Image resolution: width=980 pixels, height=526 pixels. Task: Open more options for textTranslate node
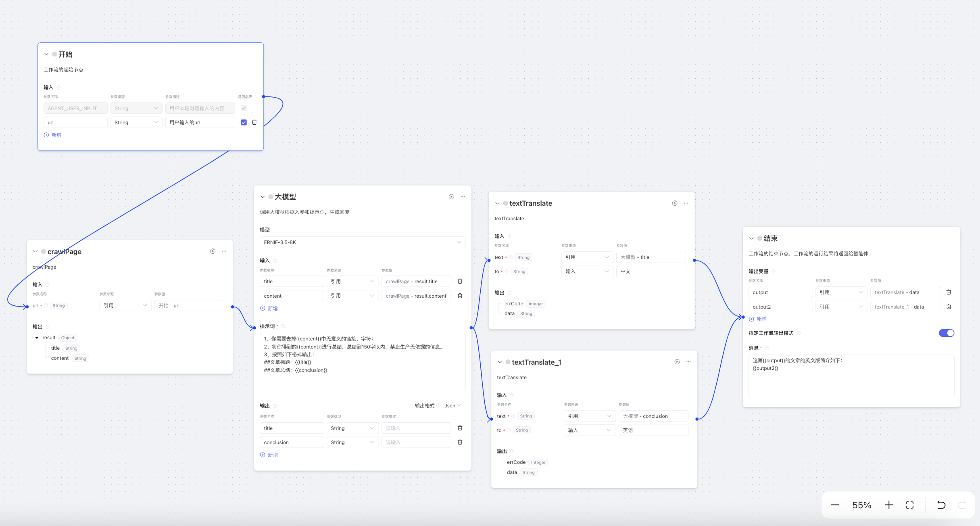pyautogui.click(x=686, y=203)
